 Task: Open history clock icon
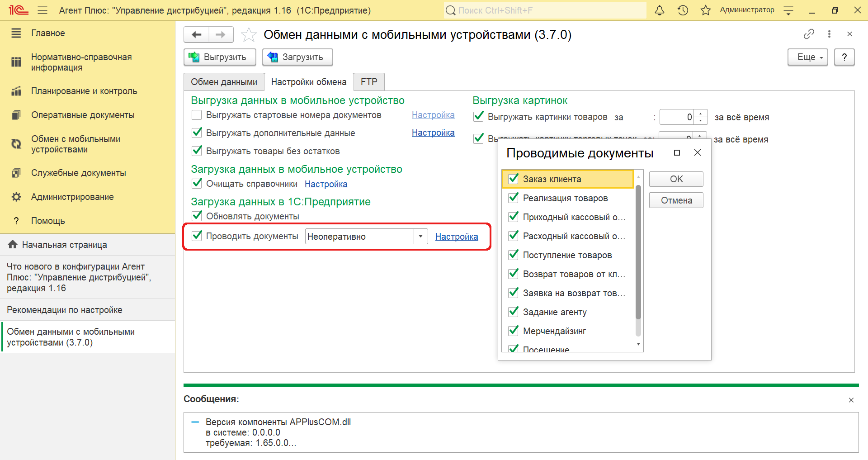click(683, 10)
